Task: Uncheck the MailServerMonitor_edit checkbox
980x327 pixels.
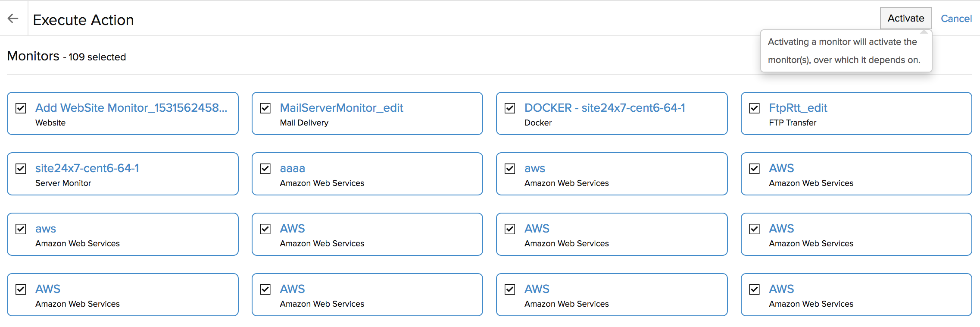Action: [x=265, y=108]
